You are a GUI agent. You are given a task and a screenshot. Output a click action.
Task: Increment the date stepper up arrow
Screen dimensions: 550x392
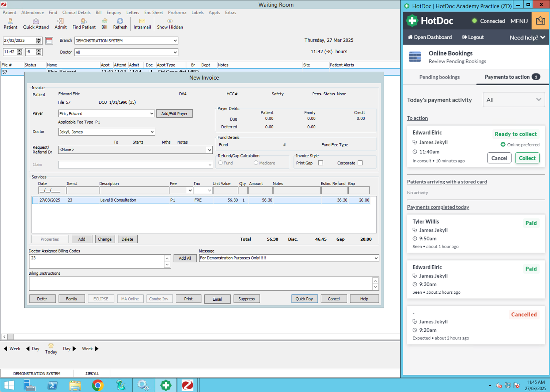pos(39,39)
